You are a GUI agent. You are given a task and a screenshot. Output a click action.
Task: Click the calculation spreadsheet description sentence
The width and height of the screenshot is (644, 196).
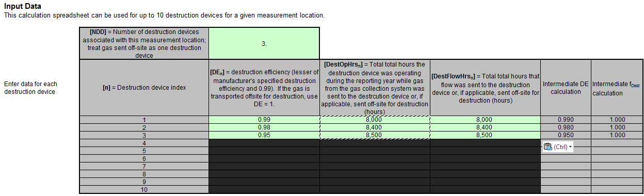coord(164,15)
